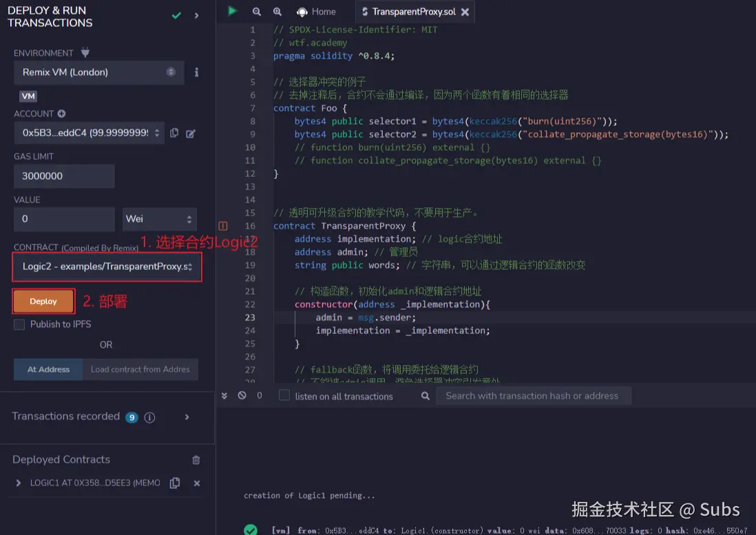756x535 pixels.
Task: Clear the terminal console icon
Action: coord(242,395)
